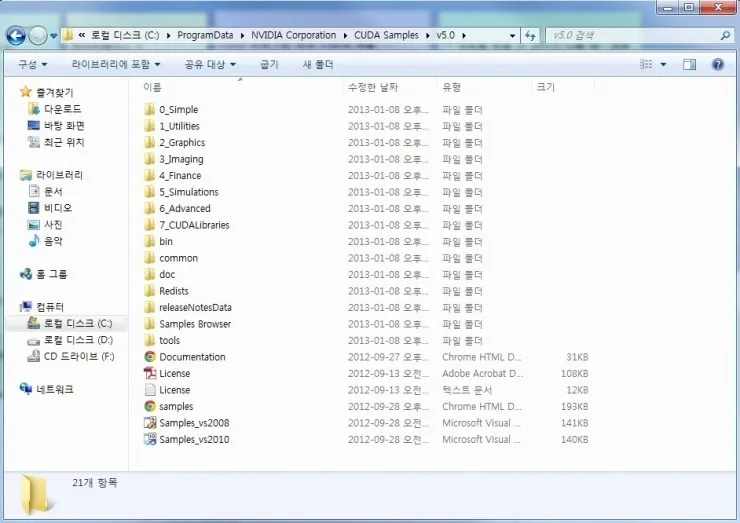
Task: Click the Back navigation arrow
Action: [x=16, y=35]
